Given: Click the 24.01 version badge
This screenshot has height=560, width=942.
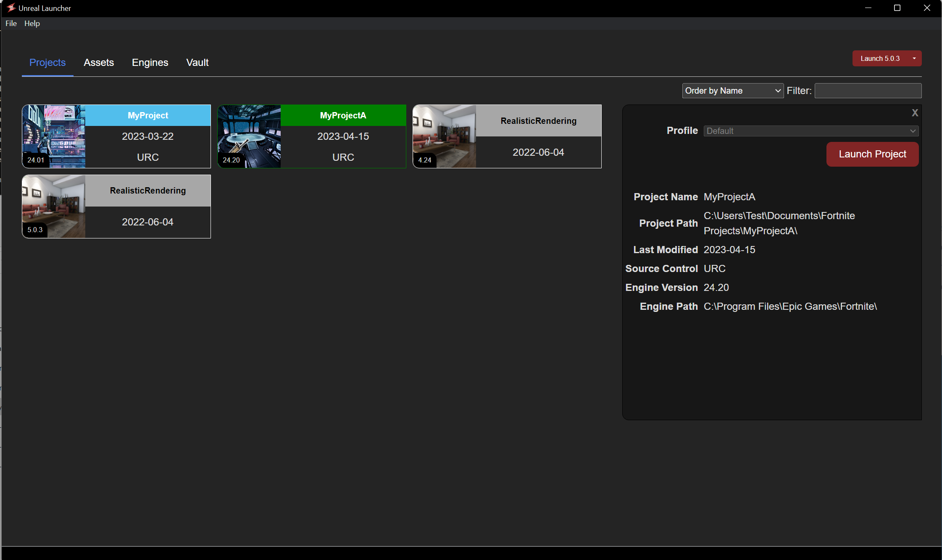Looking at the screenshot, I should pos(36,160).
